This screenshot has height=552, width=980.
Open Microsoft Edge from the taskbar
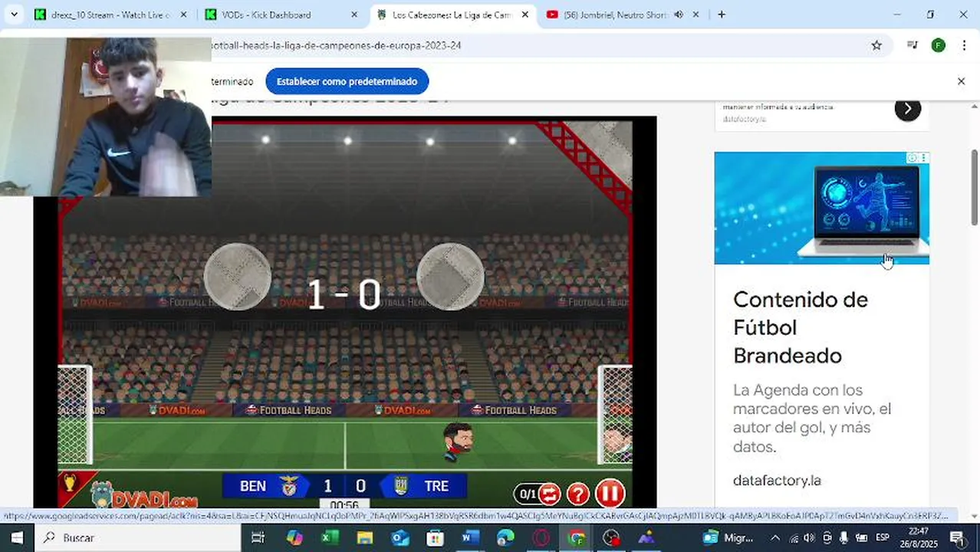pos(505,537)
